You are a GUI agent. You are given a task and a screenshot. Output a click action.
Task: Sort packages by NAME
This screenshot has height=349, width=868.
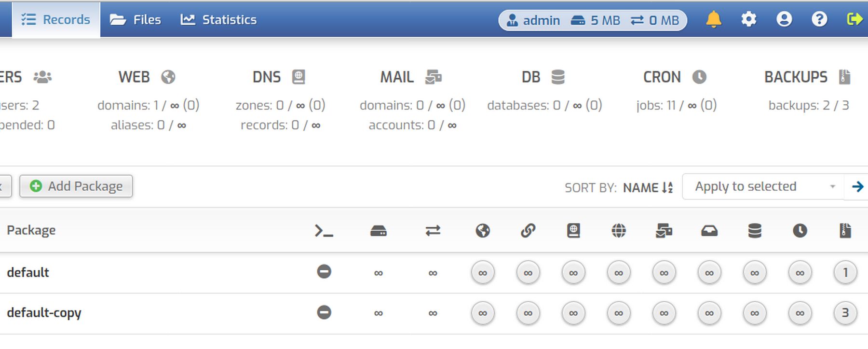point(648,187)
